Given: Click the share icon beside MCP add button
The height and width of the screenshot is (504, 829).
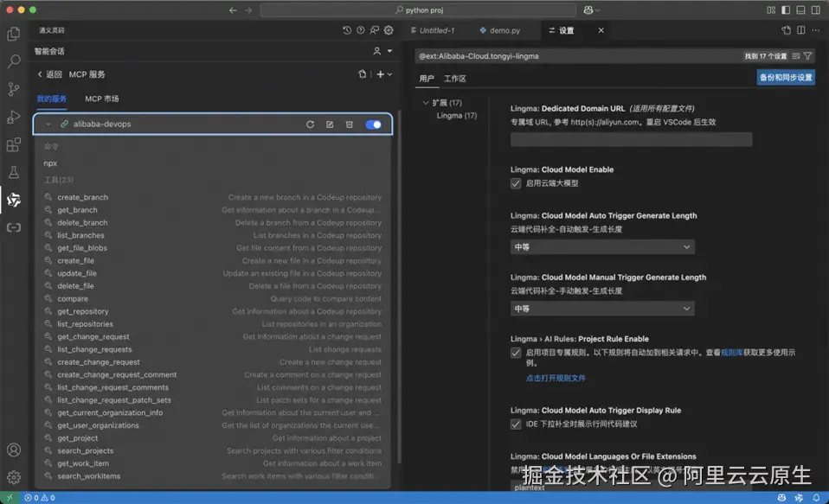Looking at the screenshot, I should (x=363, y=74).
